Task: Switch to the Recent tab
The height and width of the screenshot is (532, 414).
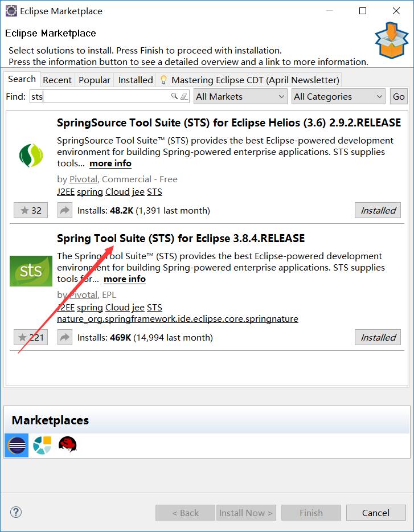Action: 57,80
